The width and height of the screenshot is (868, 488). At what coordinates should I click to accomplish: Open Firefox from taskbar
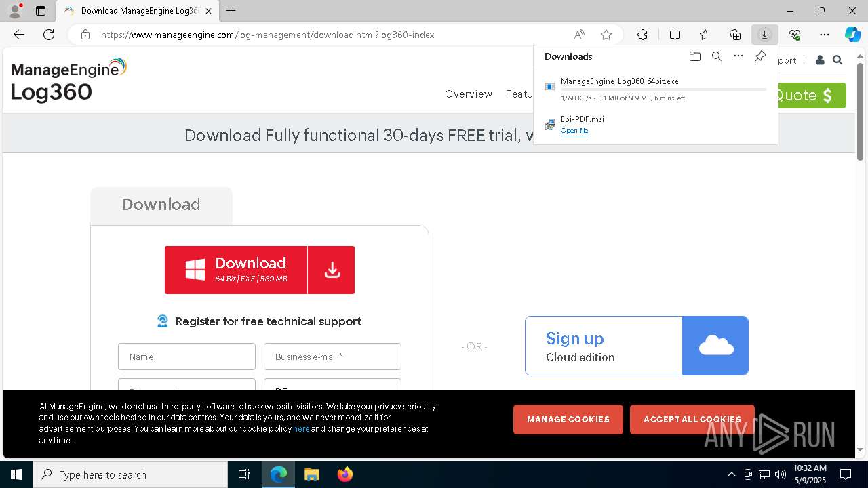coord(344,474)
